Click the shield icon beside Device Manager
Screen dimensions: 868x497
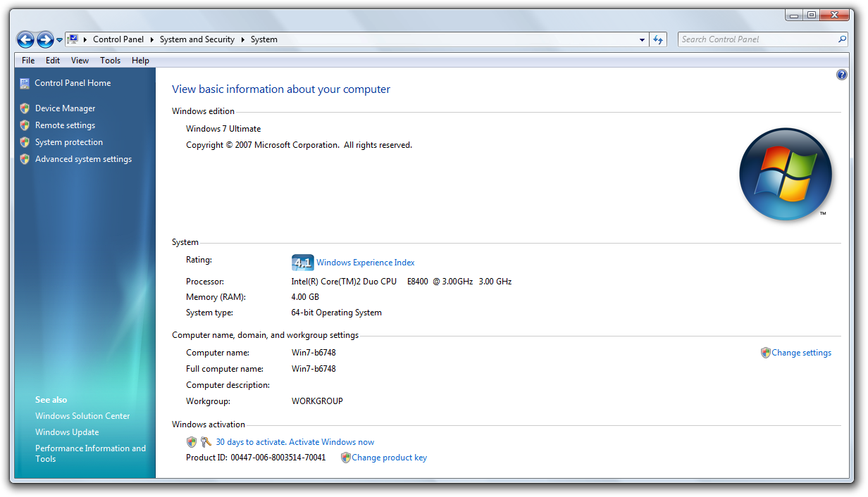click(x=25, y=108)
